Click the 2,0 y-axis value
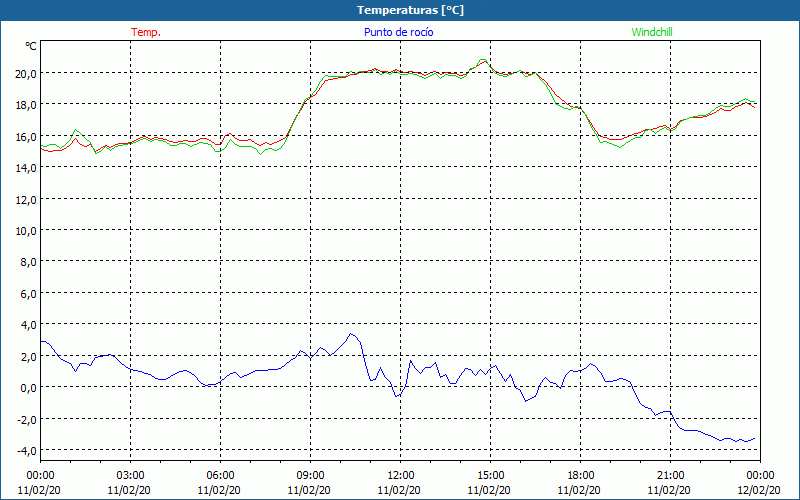This screenshot has height=500, width=800. point(29,356)
